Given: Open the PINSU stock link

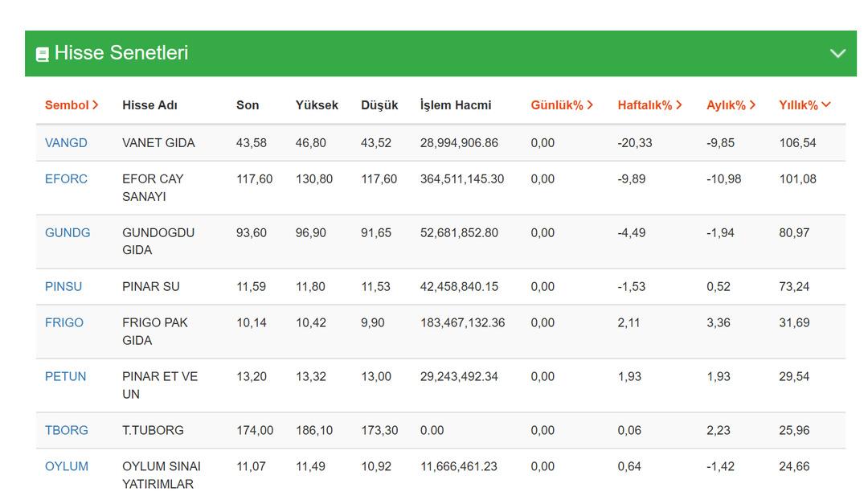Looking at the screenshot, I should (63, 287).
